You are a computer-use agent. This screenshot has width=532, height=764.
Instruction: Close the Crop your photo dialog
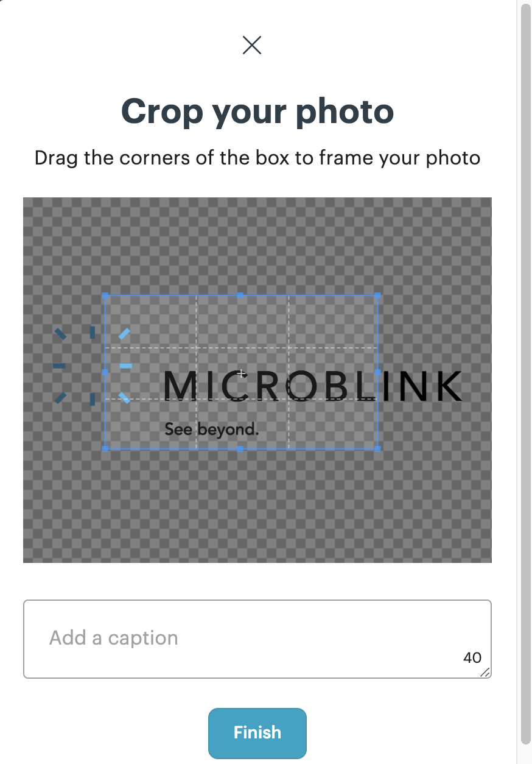[252, 44]
